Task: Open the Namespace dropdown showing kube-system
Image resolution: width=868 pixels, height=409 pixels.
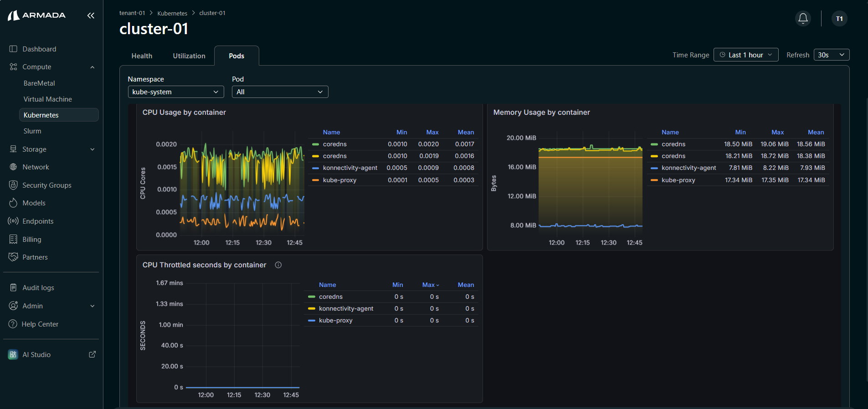Action: click(176, 92)
